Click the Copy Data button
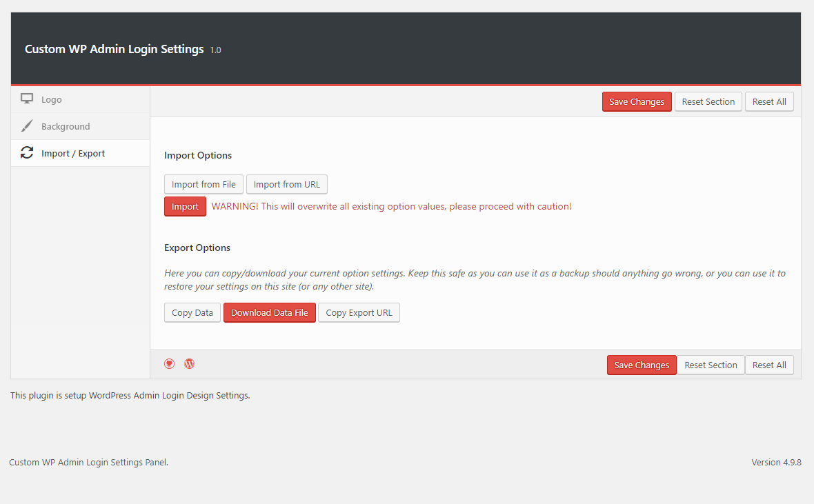 click(x=192, y=312)
